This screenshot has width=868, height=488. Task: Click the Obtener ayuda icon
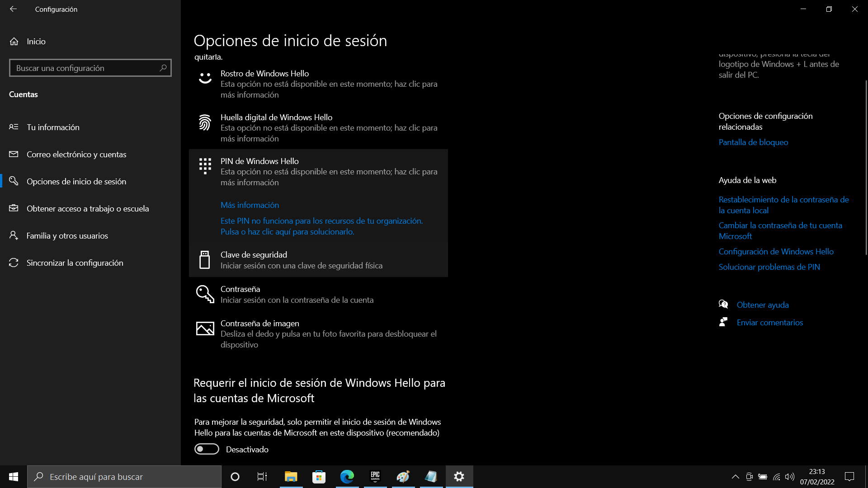[723, 305]
